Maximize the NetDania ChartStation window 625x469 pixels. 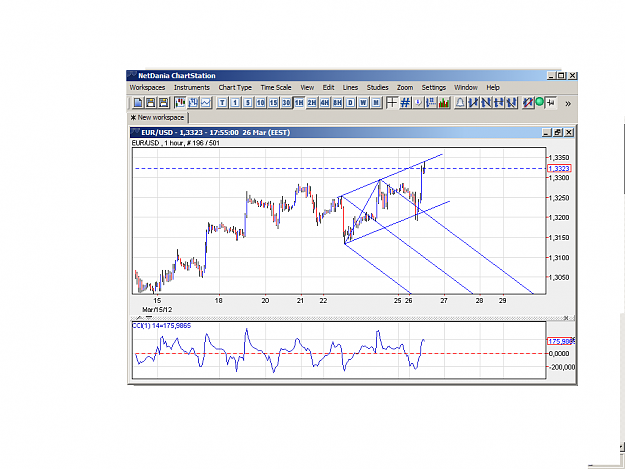(x=562, y=75)
